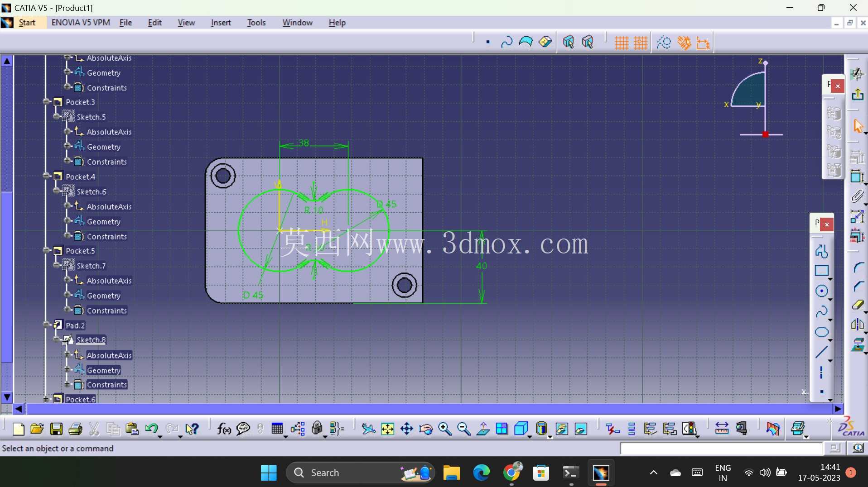Image resolution: width=868 pixels, height=487 pixels.
Task: Expand Geometry under Sketch.8
Action: point(67,369)
